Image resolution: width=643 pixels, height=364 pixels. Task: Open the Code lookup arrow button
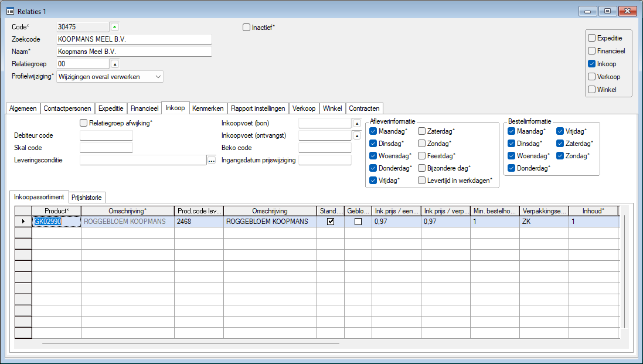tap(115, 27)
